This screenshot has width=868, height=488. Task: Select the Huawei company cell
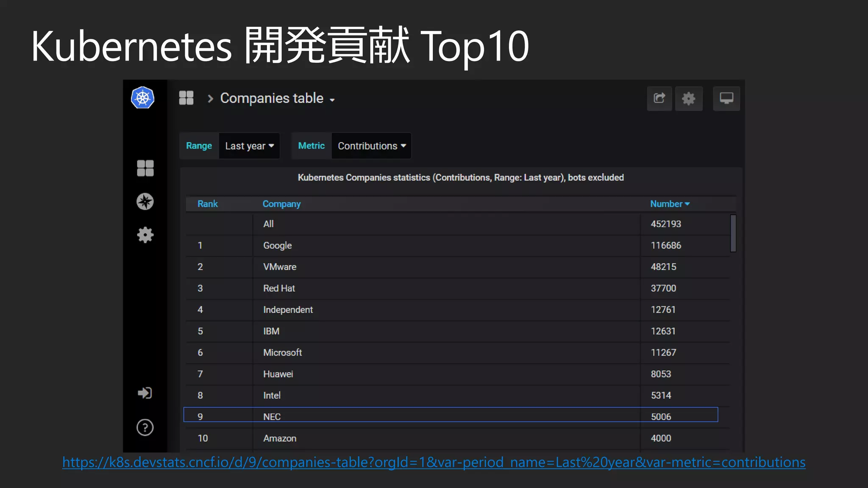(446, 374)
